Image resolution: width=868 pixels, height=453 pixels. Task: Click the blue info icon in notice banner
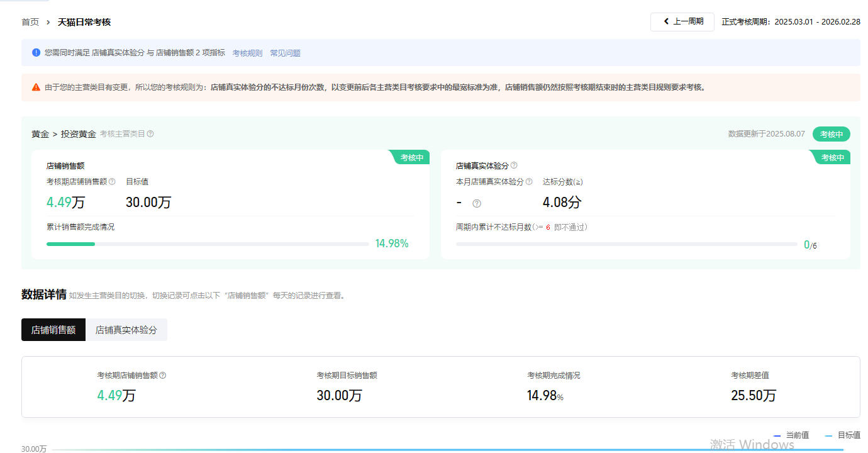36,53
